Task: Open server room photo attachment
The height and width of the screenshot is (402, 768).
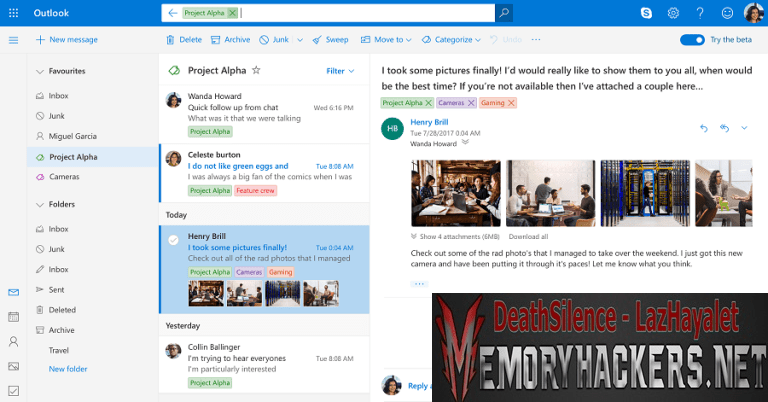Action: point(645,193)
